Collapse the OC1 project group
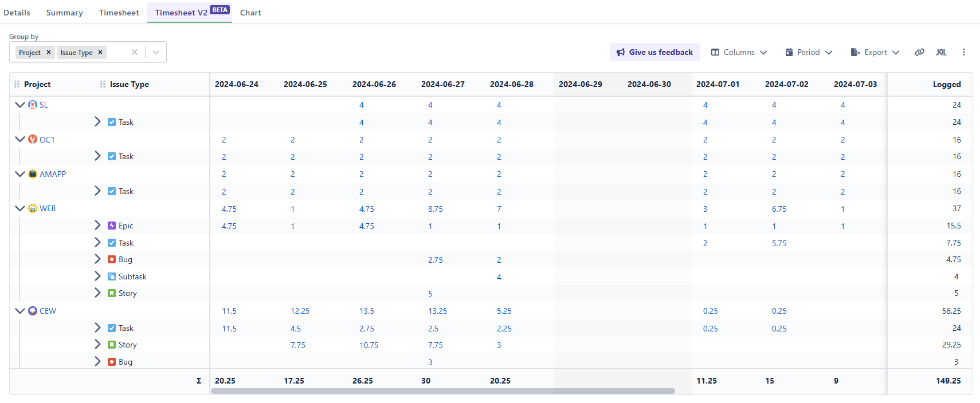Image resolution: width=980 pixels, height=403 pixels. 20,140
